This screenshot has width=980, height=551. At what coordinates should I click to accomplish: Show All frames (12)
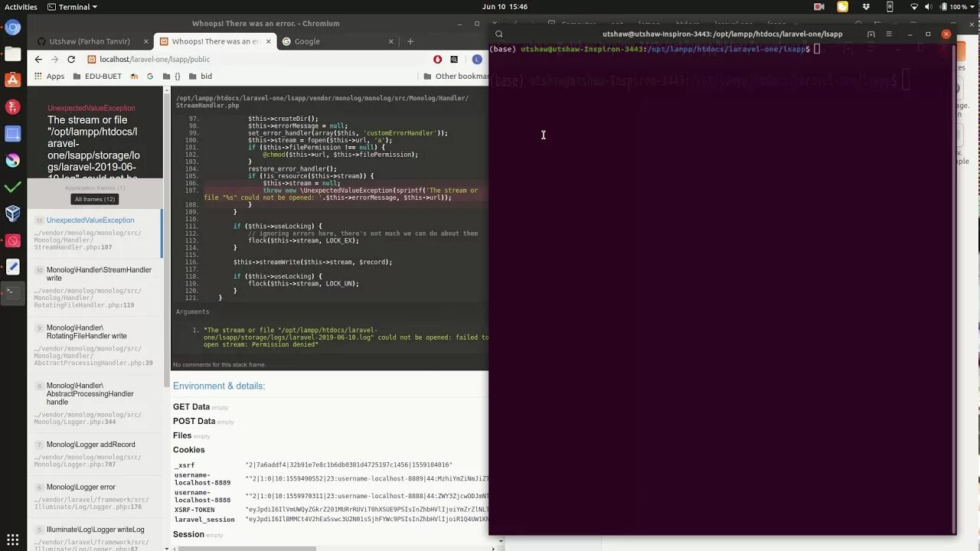(95, 199)
